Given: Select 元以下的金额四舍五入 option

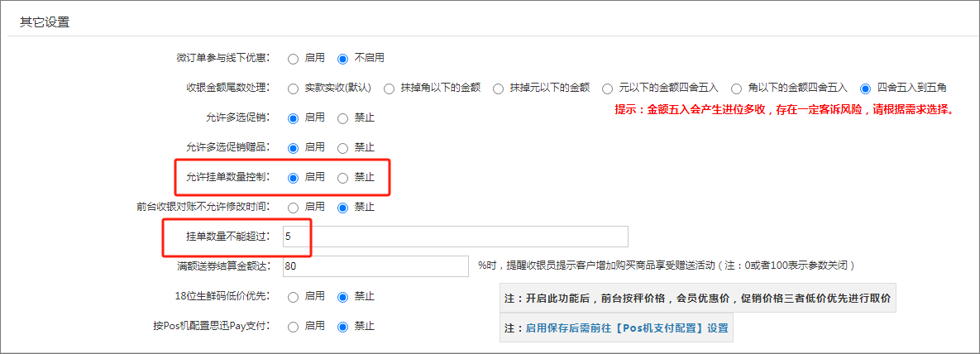Looking at the screenshot, I should (607, 88).
